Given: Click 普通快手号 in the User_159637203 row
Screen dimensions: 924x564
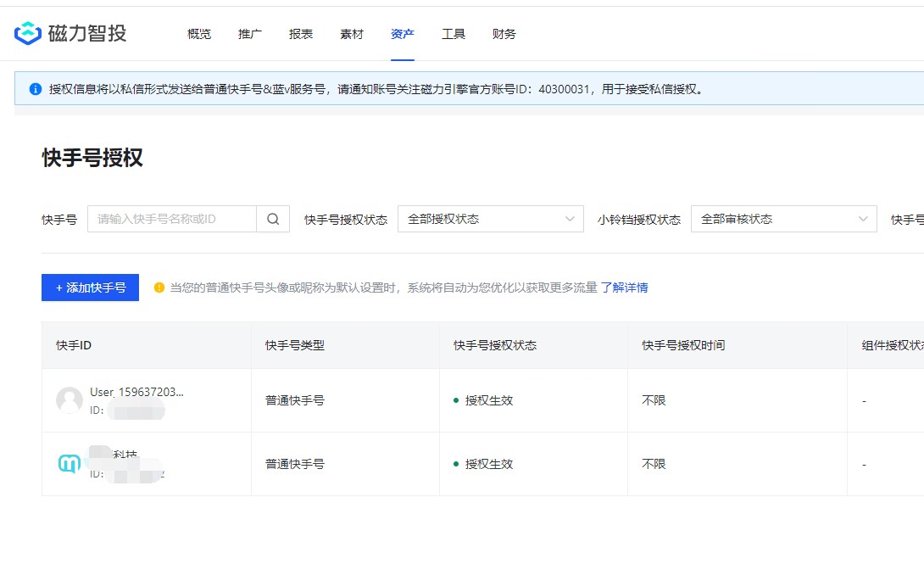Looking at the screenshot, I should coord(295,401).
